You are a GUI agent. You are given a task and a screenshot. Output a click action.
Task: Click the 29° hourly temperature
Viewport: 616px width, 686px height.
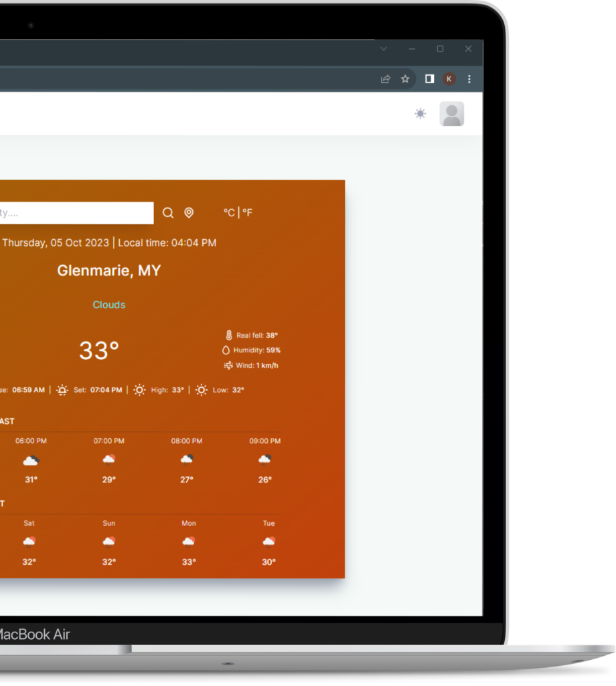click(109, 480)
